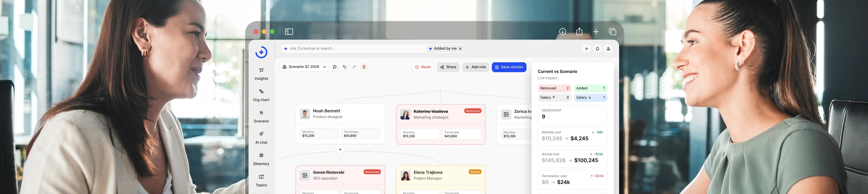
Task: Select the Noah Bennett name text
Action: pyautogui.click(x=326, y=111)
